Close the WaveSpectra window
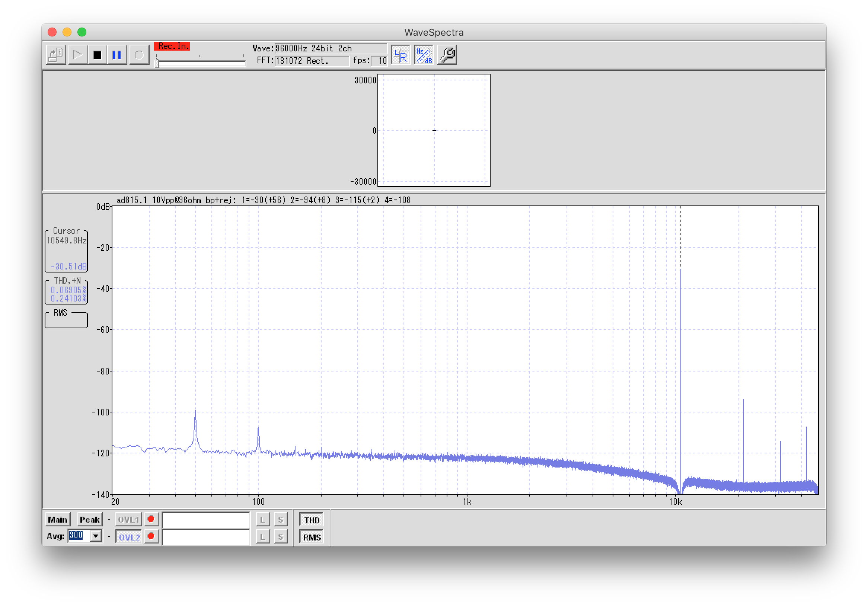 pos(52,32)
